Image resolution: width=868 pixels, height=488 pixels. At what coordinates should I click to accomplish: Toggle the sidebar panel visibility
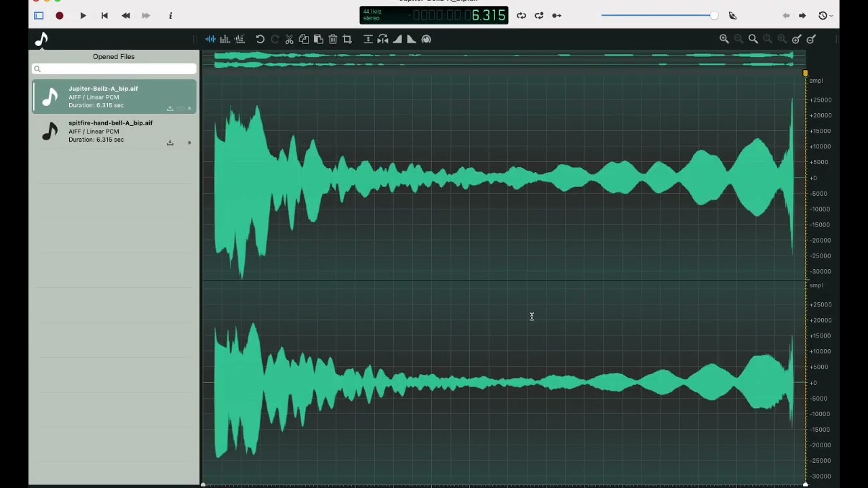coord(39,16)
